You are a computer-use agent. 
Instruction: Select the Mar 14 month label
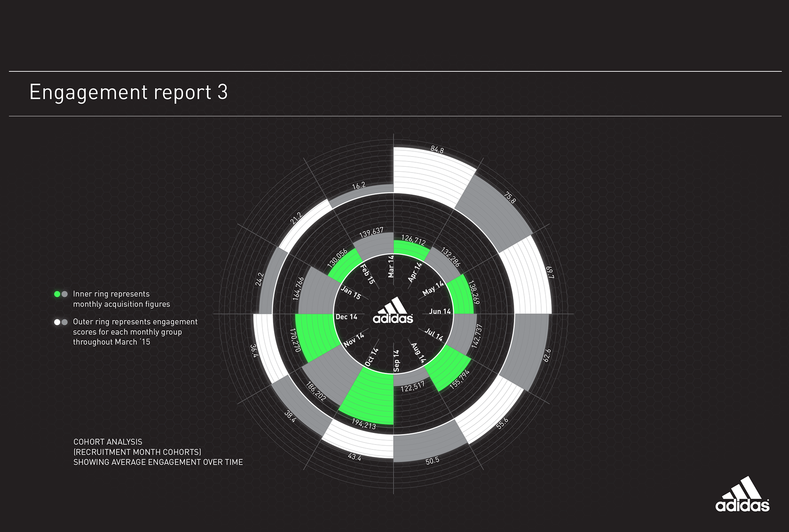(x=391, y=266)
